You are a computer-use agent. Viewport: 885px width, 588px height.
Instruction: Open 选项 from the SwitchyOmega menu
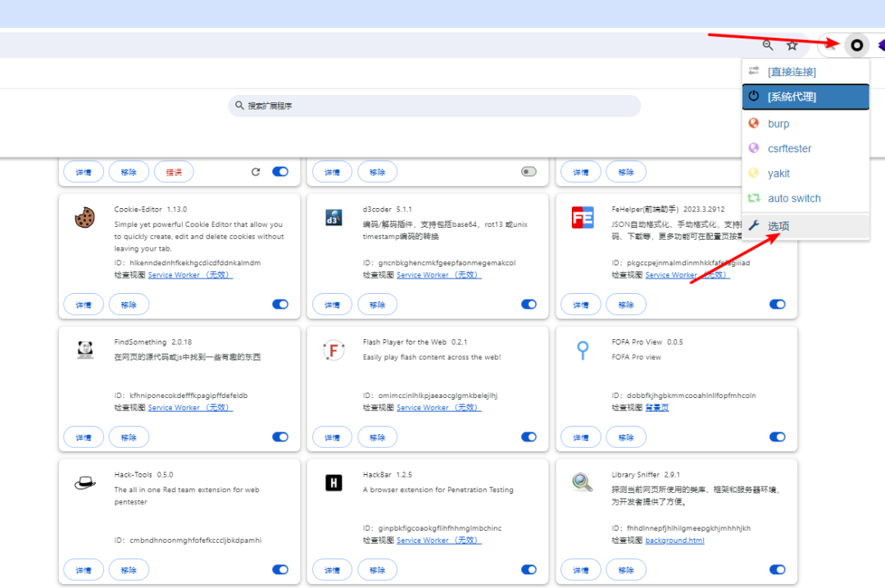coord(806,226)
